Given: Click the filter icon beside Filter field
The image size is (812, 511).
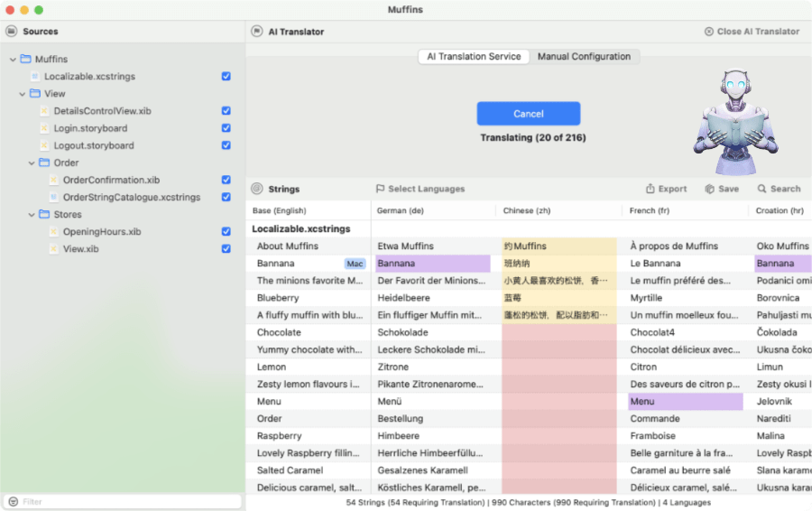Looking at the screenshot, I should coord(12,502).
